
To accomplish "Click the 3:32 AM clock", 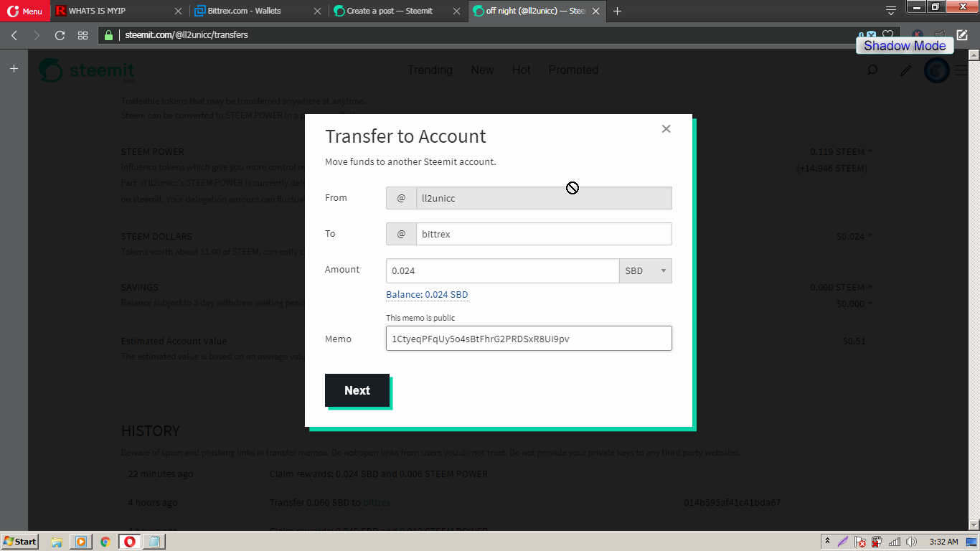I will [943, 542].
